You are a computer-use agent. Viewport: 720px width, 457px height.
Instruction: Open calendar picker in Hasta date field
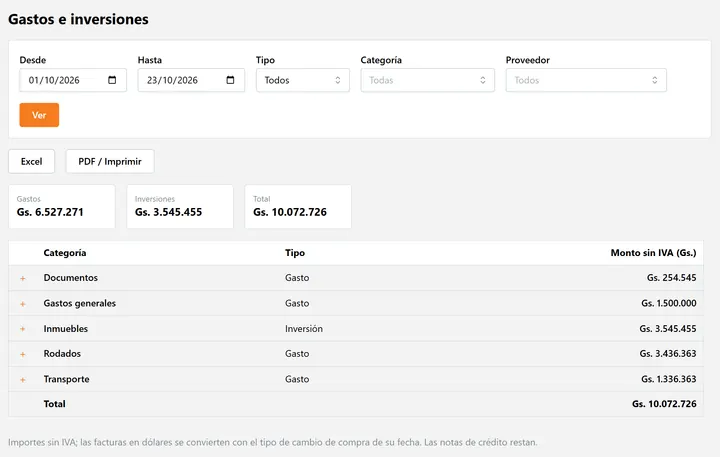pos(231,80)
